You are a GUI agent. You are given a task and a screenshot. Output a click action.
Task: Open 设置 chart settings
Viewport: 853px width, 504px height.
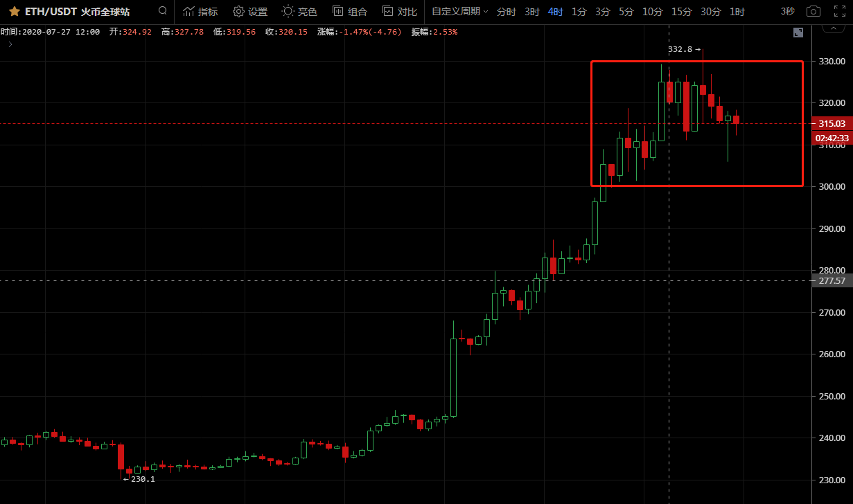(250, 12)
